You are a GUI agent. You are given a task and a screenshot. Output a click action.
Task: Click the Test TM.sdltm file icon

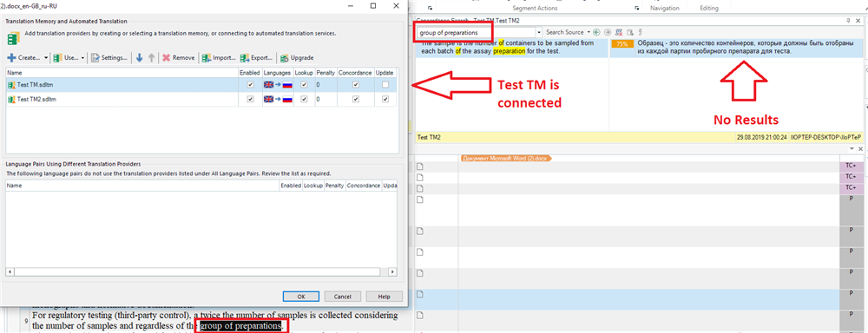coord(11,85)
